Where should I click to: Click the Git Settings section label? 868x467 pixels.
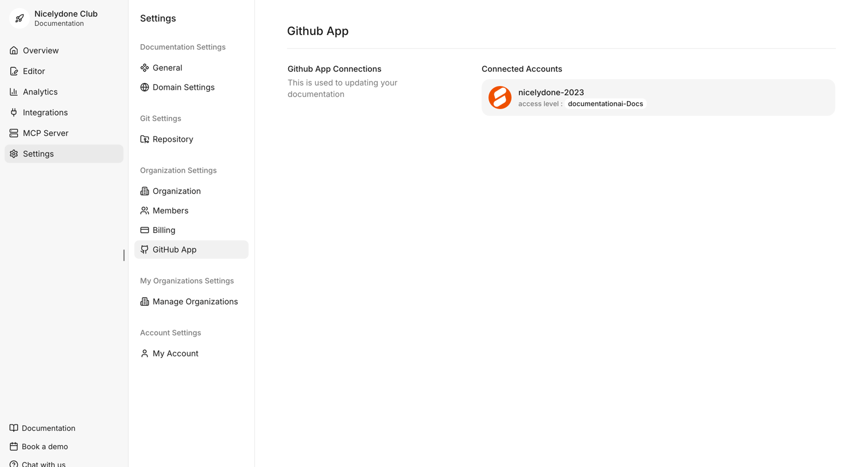click(161, 118)
